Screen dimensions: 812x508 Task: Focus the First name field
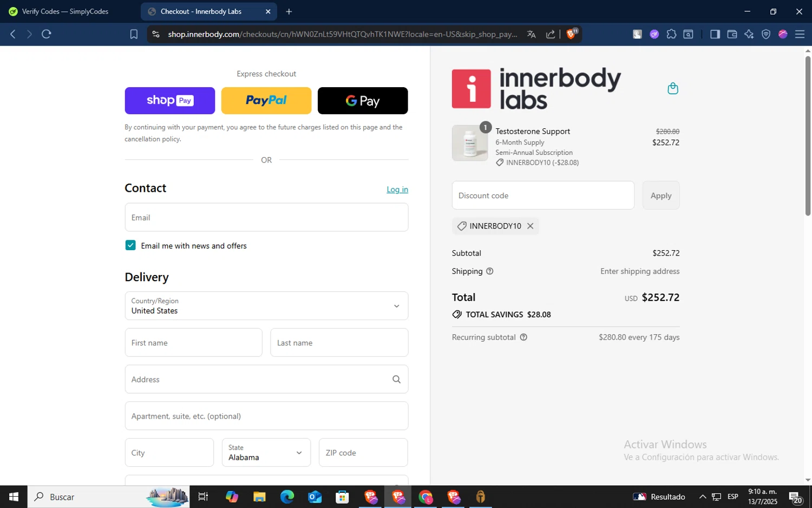(193, 342)
